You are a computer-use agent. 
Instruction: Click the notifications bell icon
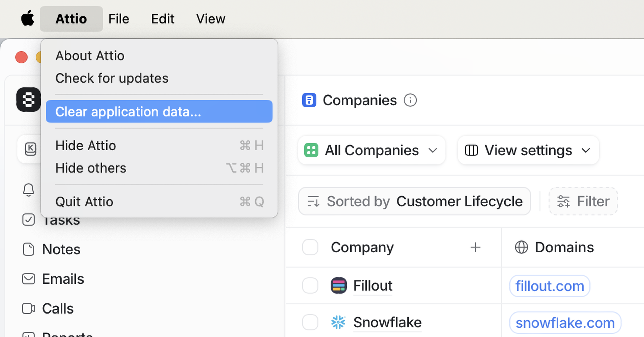pos(29,190)
